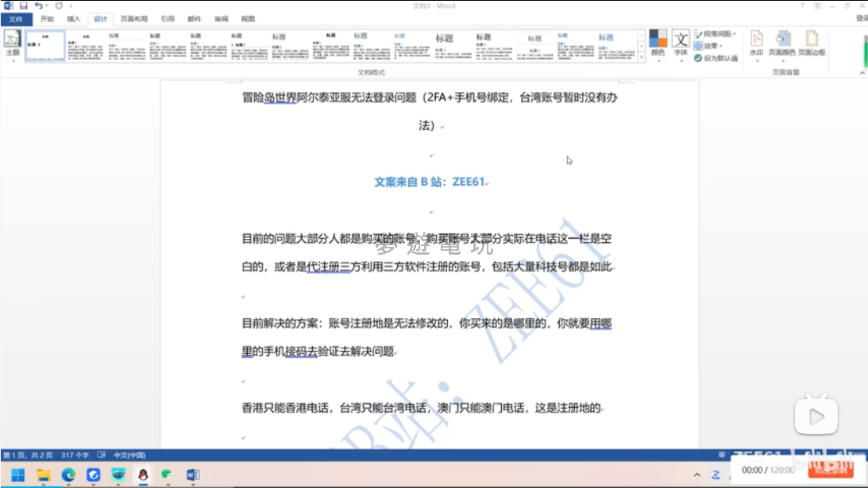Open the QQ penguin app on taskbar
This screenshot has height=488, width=868.
click(x=143, y=475)
